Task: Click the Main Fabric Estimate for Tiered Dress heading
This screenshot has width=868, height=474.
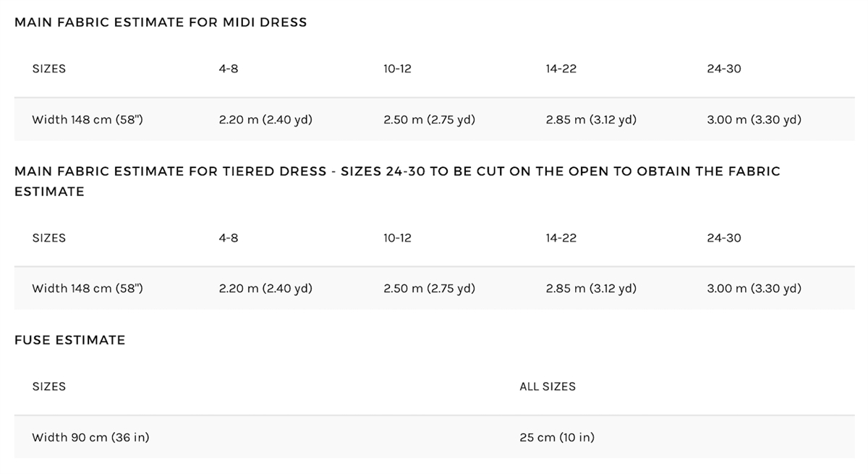Action: 397,182
